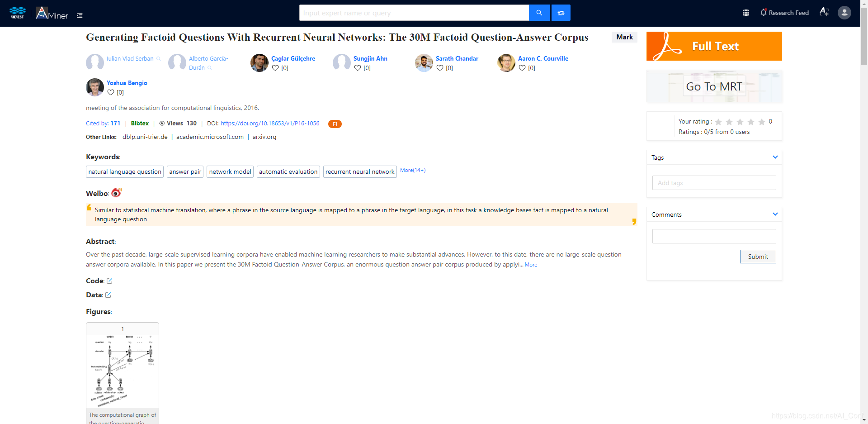
Task: Open Çaglar Gülçehre's avatar photo
Action: (259, 63)
